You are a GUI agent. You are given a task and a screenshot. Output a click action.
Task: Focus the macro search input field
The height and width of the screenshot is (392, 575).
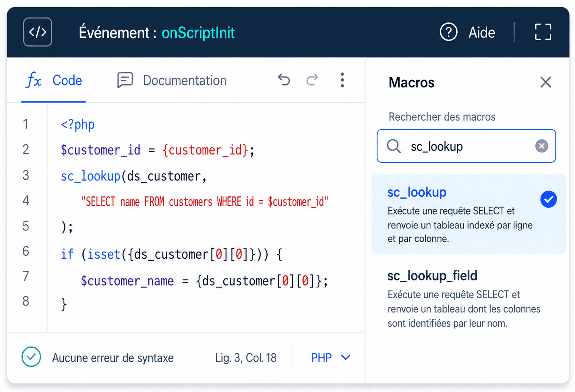pos(466,146)
